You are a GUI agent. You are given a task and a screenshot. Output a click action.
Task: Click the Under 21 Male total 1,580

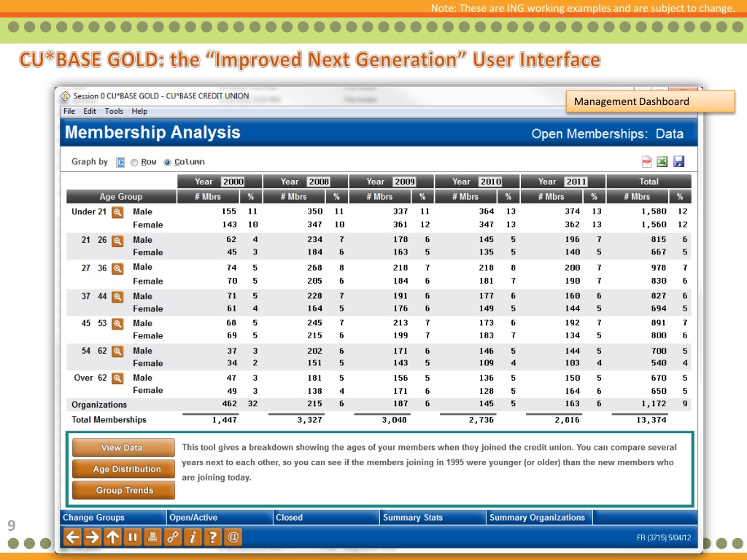(x=654, y=211)
